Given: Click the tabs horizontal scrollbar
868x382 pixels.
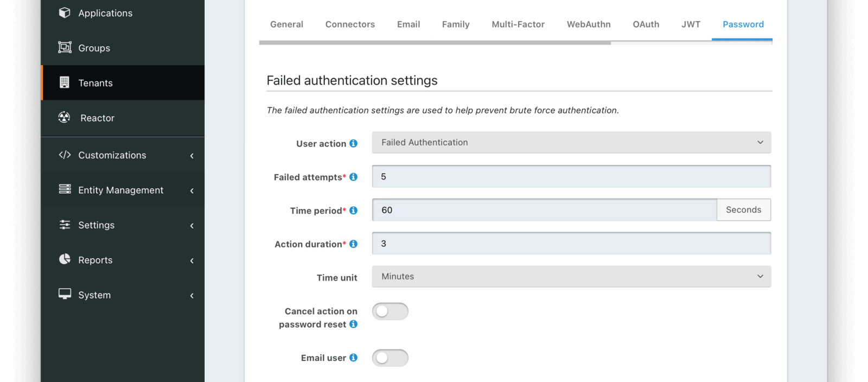Looking at the screenshot, I should click(435, 42).
